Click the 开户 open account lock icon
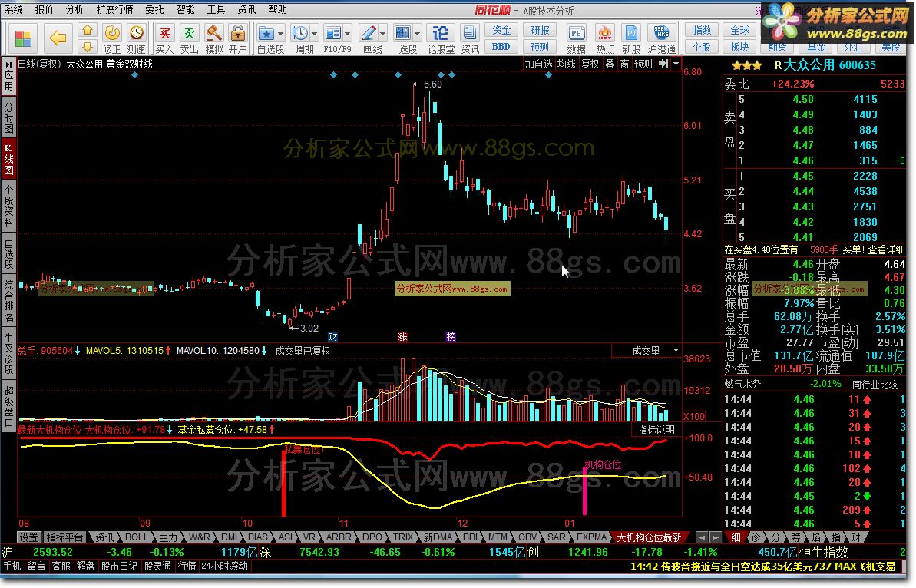Screen dimensions: 916x588 (x=238, y=38)
